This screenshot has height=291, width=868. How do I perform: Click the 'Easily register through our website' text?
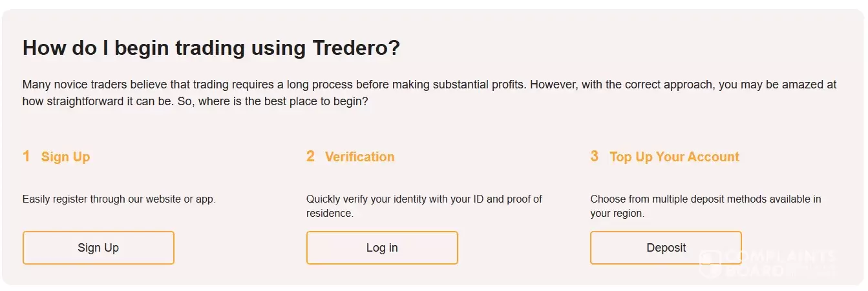pyautogui.click(x=119, y=199)
